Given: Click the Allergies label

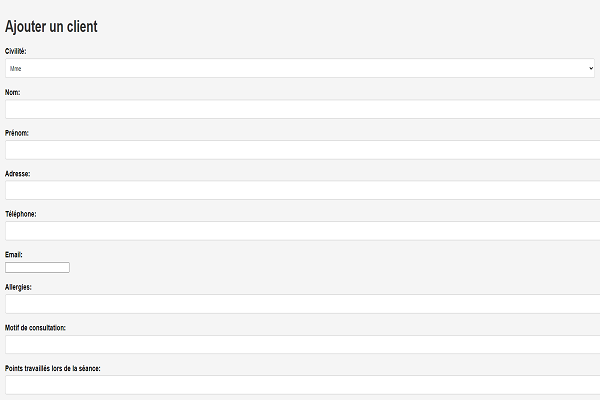Looking at the screenshot, I should (18, 287).
